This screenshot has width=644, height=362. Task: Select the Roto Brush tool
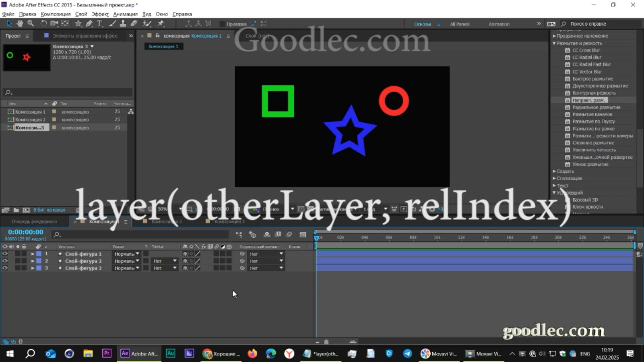pyautogui.click(x=147, y=23)
